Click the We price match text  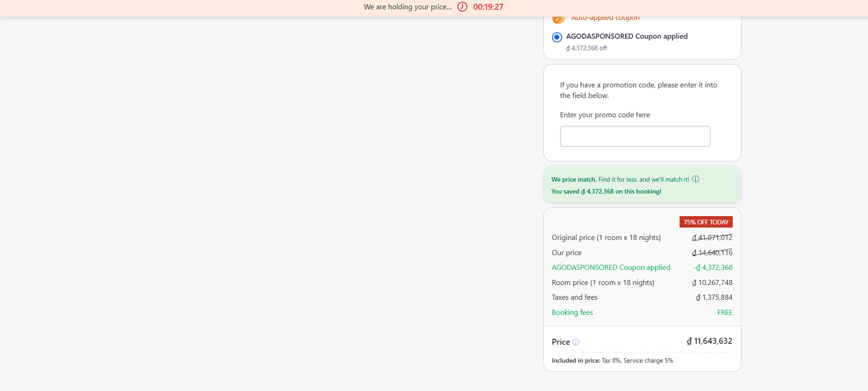click(x=573, y=180)
